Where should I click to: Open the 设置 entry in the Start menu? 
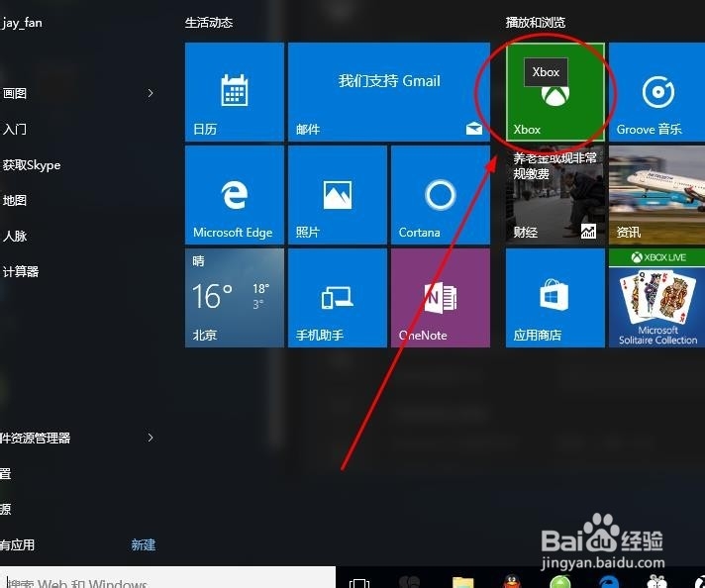pos(5,473)
